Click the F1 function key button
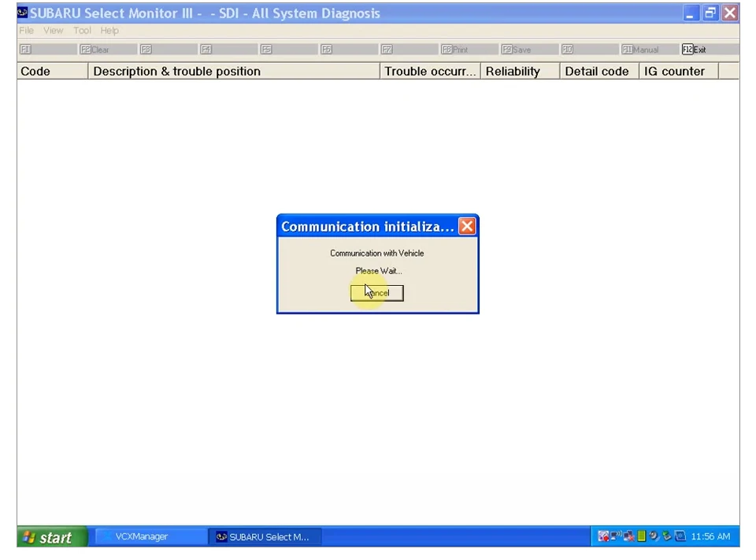This screenshot has width=756, height=560. tap(48, 49)
